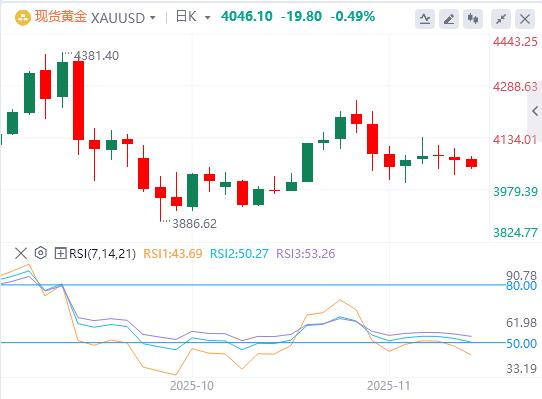
Task: Click the 3886.62 low price label
Action: tap(194, 224)
